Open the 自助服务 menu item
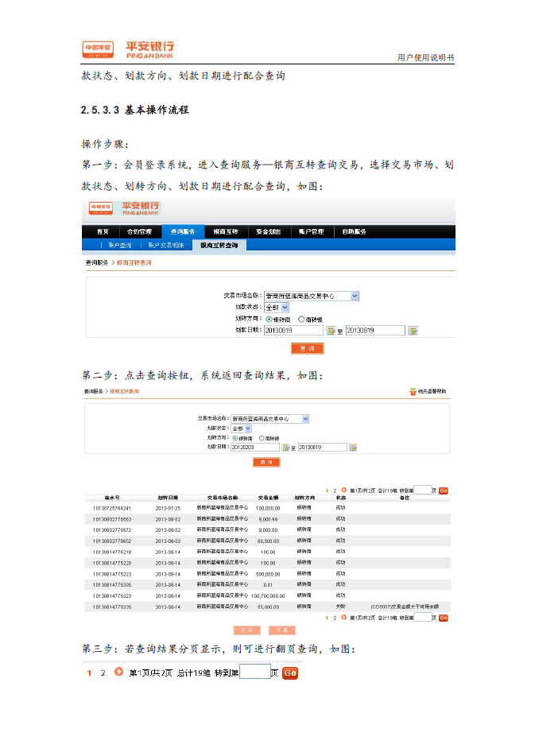The height and width of the screenshot is (756, 535). pyautogui.click(x=355, y=232)
